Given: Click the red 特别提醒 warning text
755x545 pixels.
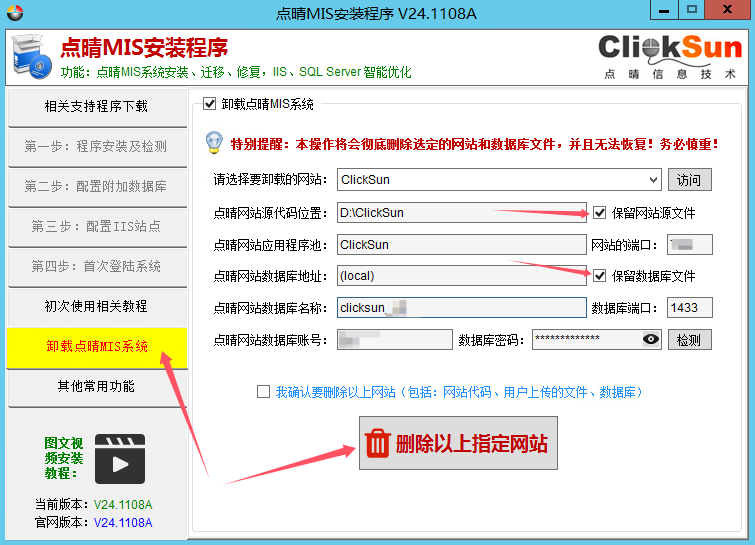Looking at the screenshot, I should [474, 144].
